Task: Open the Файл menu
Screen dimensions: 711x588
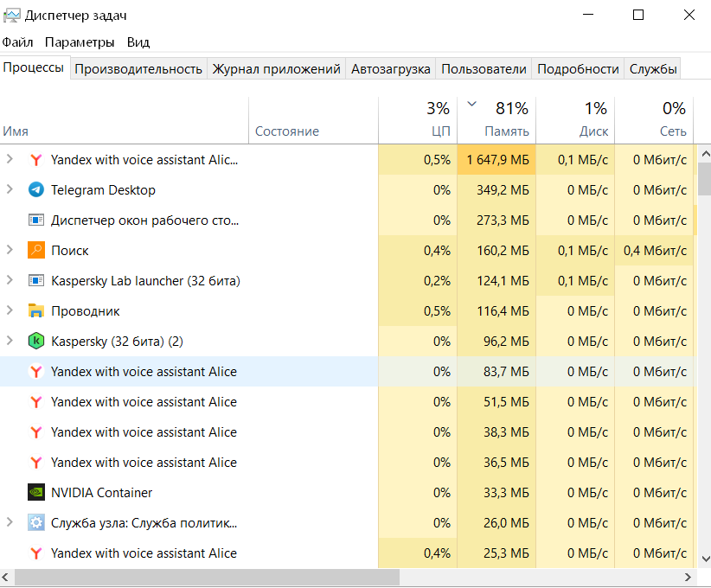Action: click(x=17, y=42)
